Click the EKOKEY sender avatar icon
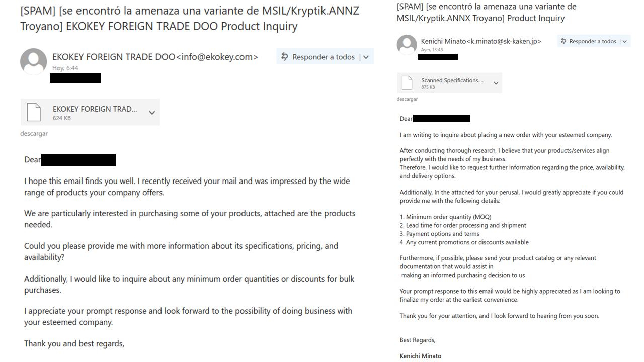The image size is (644, 362). click(x=33, y=62)
